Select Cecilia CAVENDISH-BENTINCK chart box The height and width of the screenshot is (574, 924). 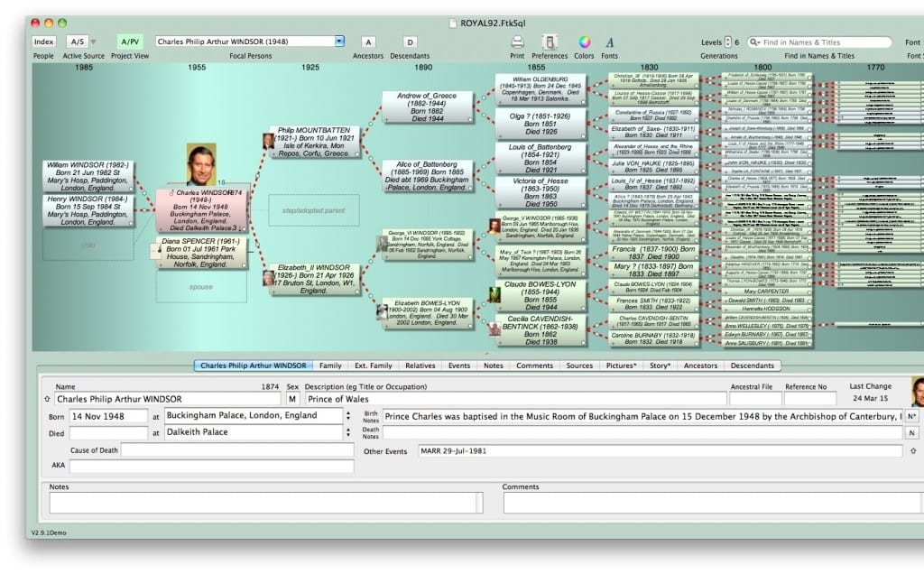click(x=541, y=330)
